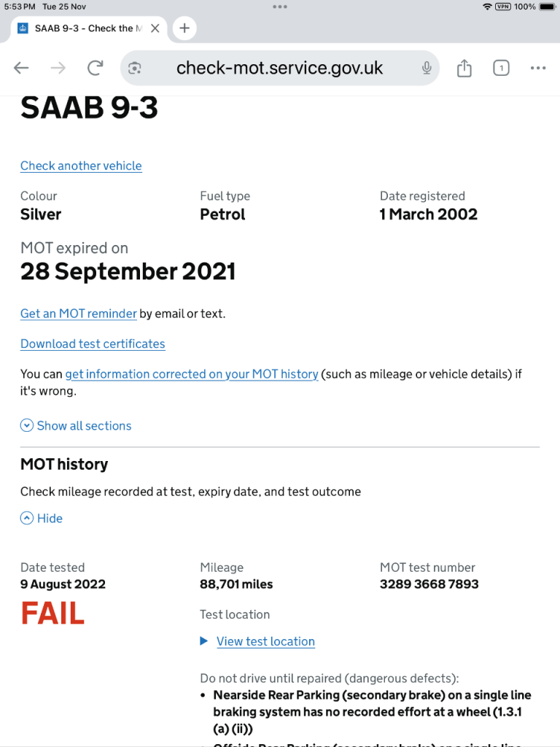Expand View test location disclosure triangle
Image resolution: width=560 pixels, height=747 pixels.
coord(205,641)
